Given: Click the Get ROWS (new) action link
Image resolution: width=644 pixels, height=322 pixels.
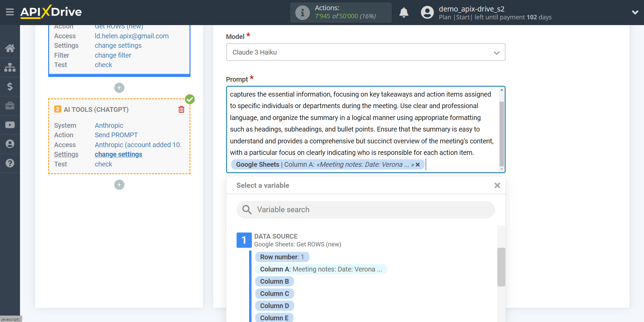Looking at the screenshot, I should (119, 27).
